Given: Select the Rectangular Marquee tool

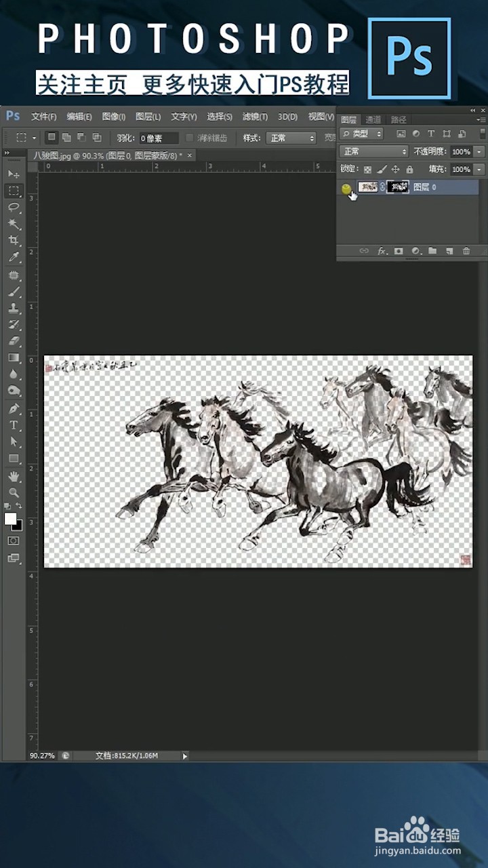Looking at the screenshot, I should point(14,191).
